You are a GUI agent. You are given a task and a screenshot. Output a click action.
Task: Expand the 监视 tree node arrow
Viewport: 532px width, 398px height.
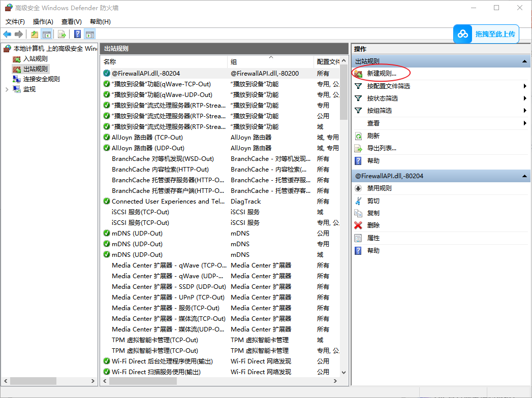7,89
